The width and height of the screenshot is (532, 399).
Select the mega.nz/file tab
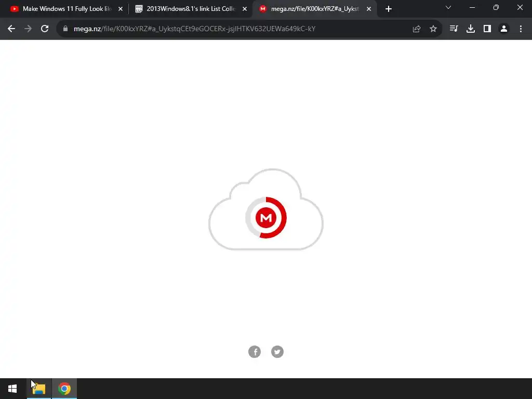click(x=315, y=9)
